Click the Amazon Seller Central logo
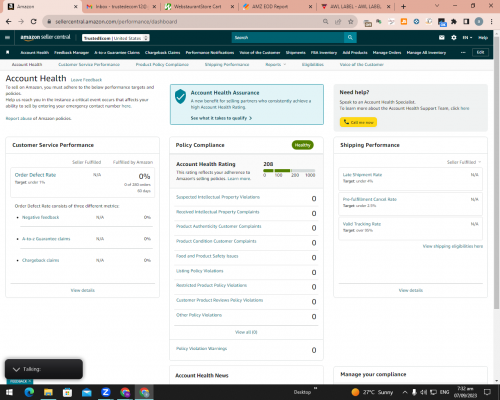 (x=45, y=37)
